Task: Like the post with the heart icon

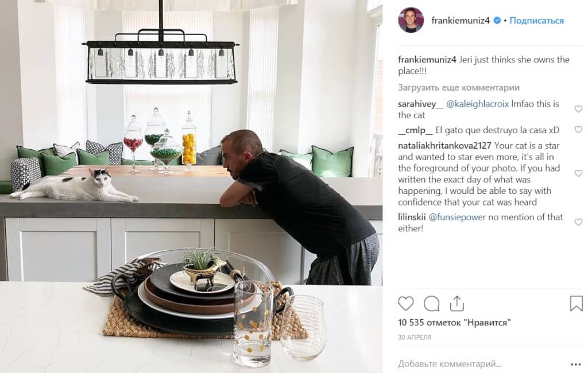Action: tap(406, 303)
